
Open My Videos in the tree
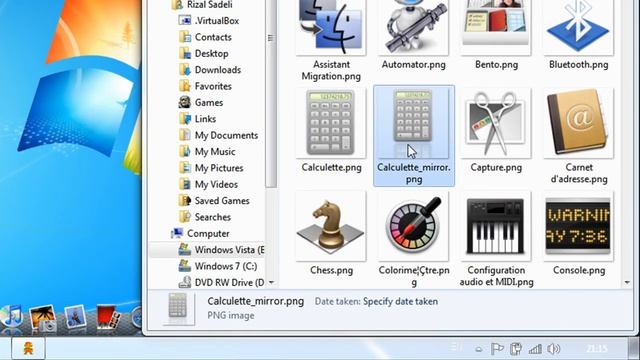point(208,184)
